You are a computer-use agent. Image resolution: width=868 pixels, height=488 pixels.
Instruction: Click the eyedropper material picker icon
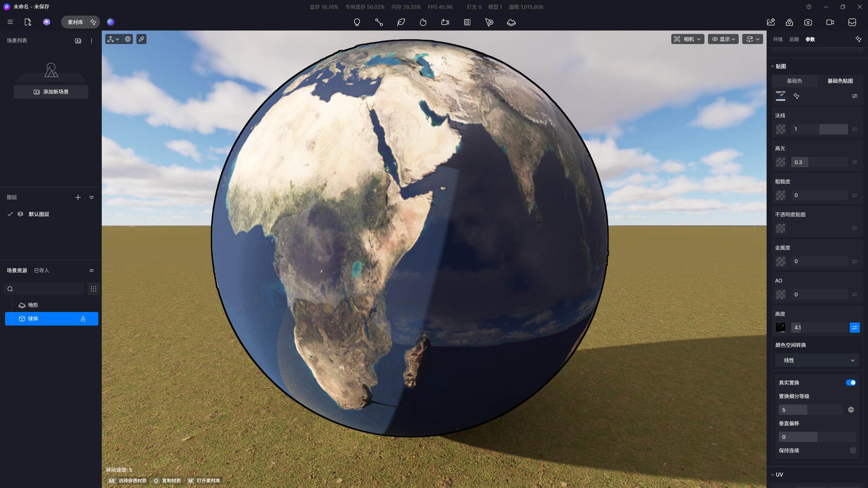click(141, 39)
